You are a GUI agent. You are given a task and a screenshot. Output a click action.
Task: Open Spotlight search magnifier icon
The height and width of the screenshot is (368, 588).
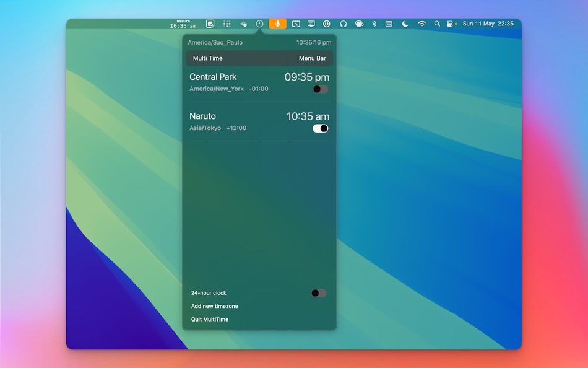(x=437, y=24)
